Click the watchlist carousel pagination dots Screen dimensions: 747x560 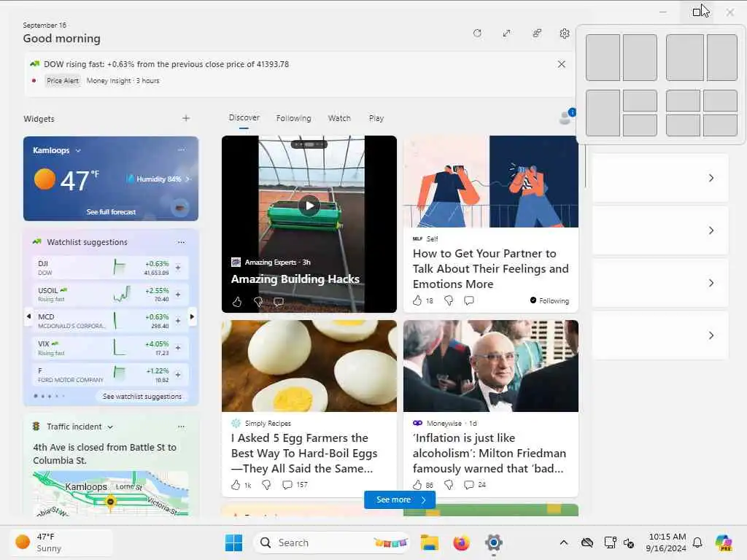point(49,396)
